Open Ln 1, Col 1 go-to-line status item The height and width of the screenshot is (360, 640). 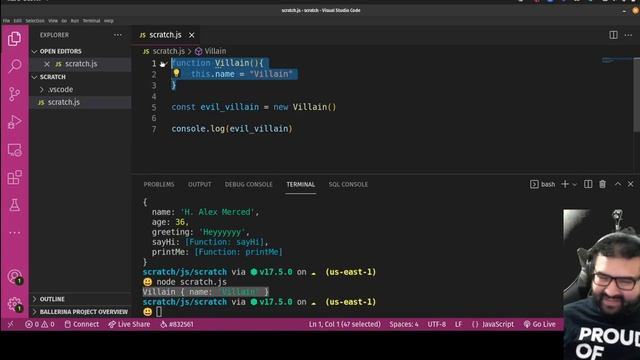click(x=344, y=324)
